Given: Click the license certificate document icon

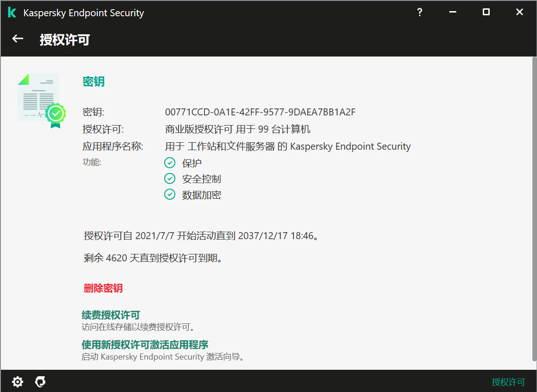Looking at the screenshot, I should tap(41, 100).
